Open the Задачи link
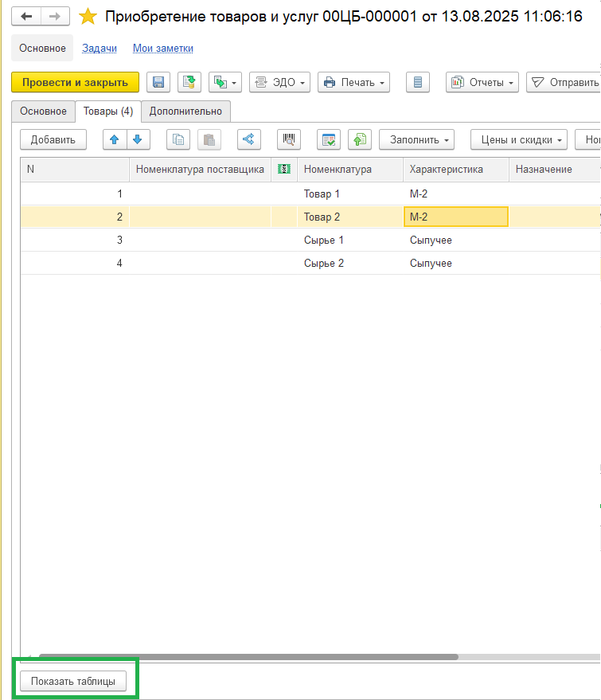The height and width of the screenshot is (700, 601). 100,49
